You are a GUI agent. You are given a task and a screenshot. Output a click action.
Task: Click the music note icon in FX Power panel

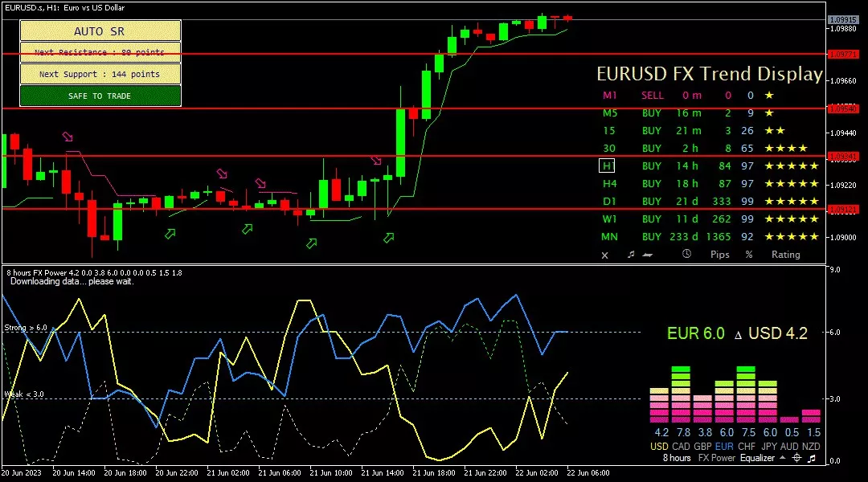812,458
